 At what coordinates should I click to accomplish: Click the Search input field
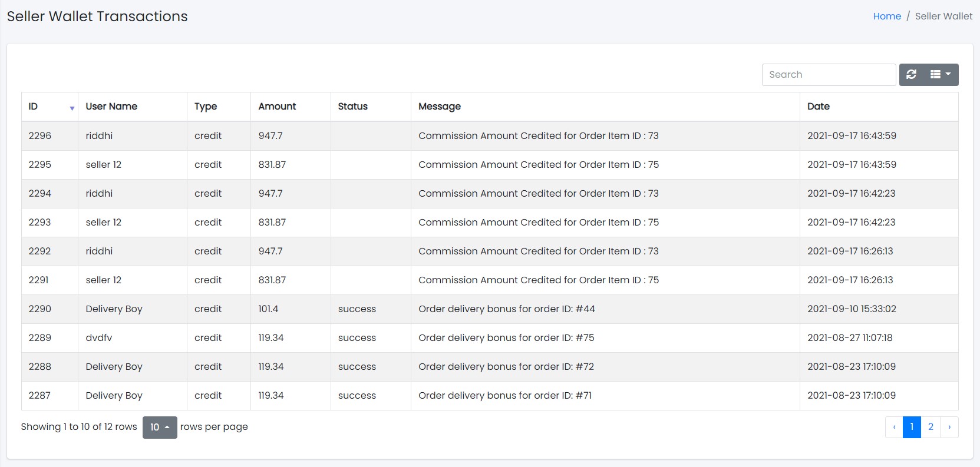[x=828, y=75]
